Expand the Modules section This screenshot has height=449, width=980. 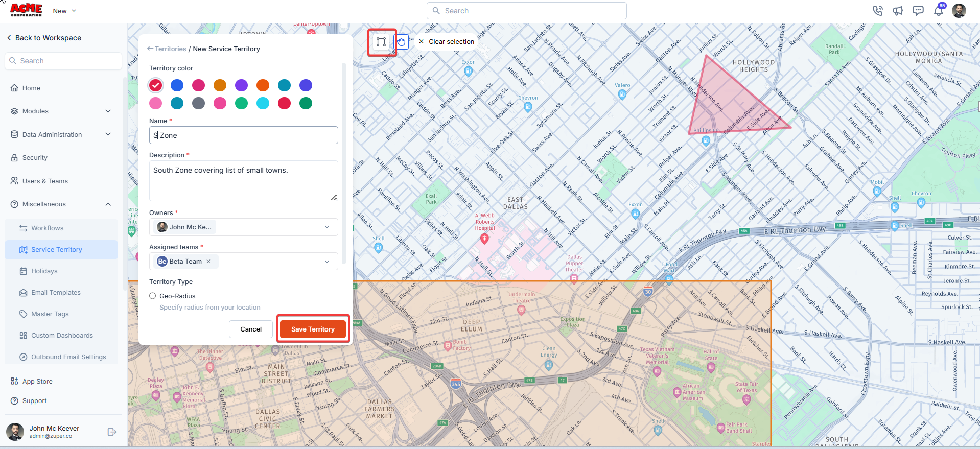tap(108, 111)
